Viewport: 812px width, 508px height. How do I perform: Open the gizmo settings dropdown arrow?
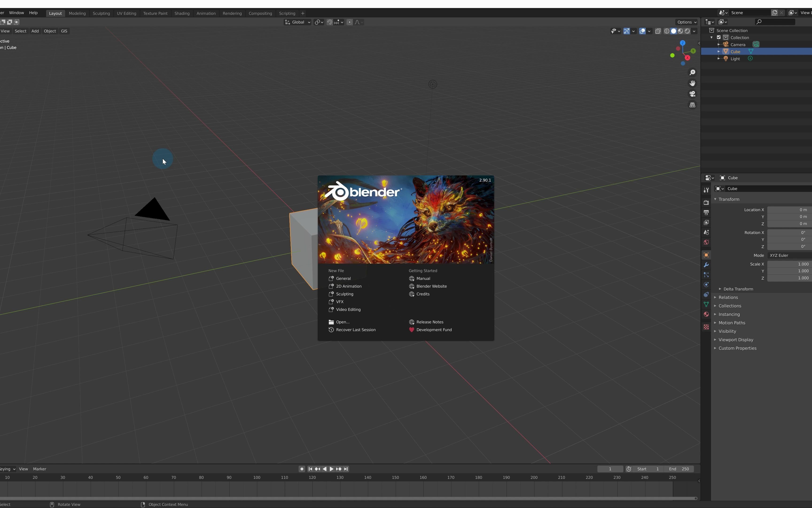click(633, 31)
